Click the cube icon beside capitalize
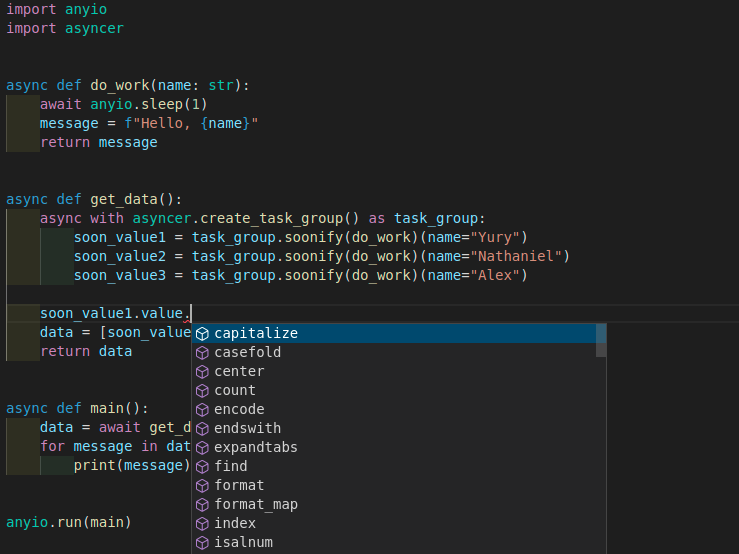Screen dimensions: 739x554 click(x=202, y=333)
